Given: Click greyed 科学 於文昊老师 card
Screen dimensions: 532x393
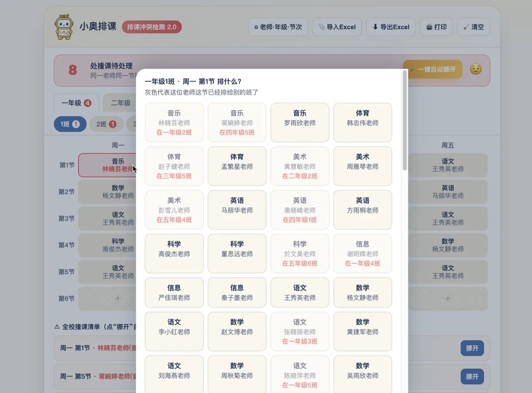Looking at the screenshot, I should pyautogui.click(x=300, y=253).
